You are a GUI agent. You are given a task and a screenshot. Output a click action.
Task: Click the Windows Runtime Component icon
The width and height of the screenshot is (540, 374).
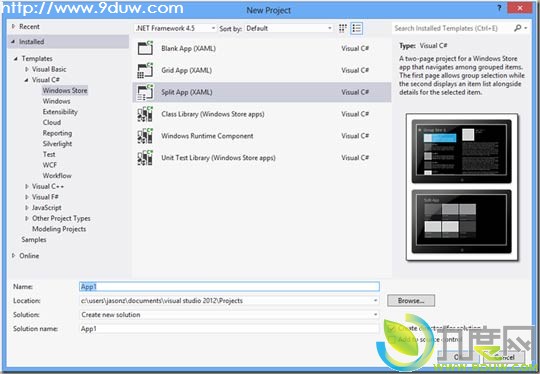point(145,136)
